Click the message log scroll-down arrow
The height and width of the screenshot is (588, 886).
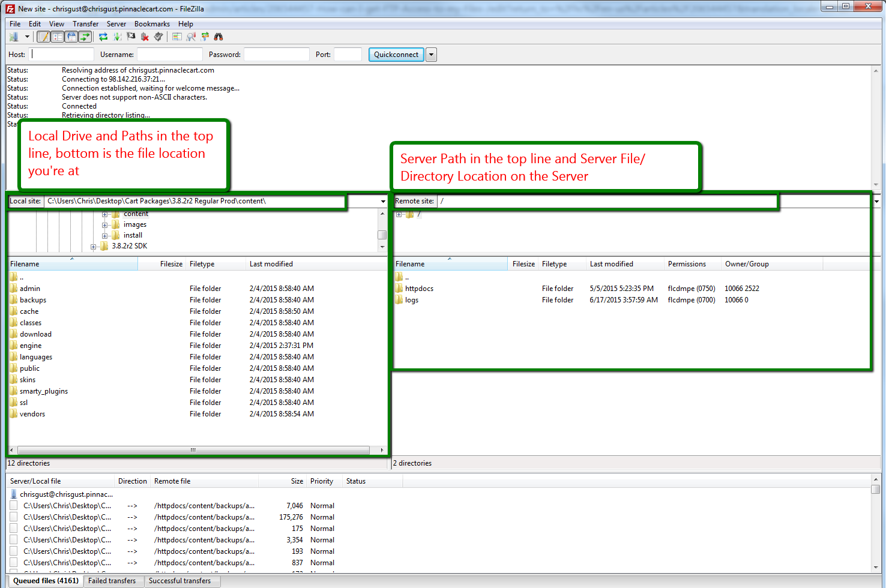tap(876, 185)
